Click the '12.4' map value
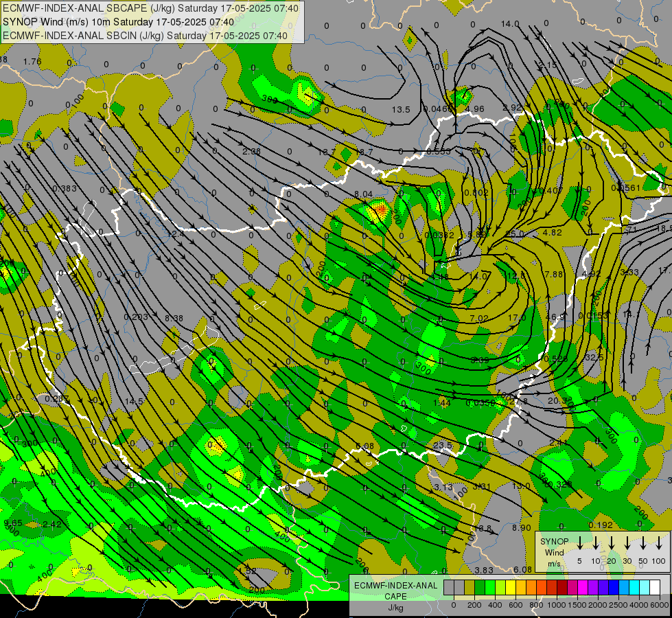This screenshot has width=672, height=618. point(176,235)
